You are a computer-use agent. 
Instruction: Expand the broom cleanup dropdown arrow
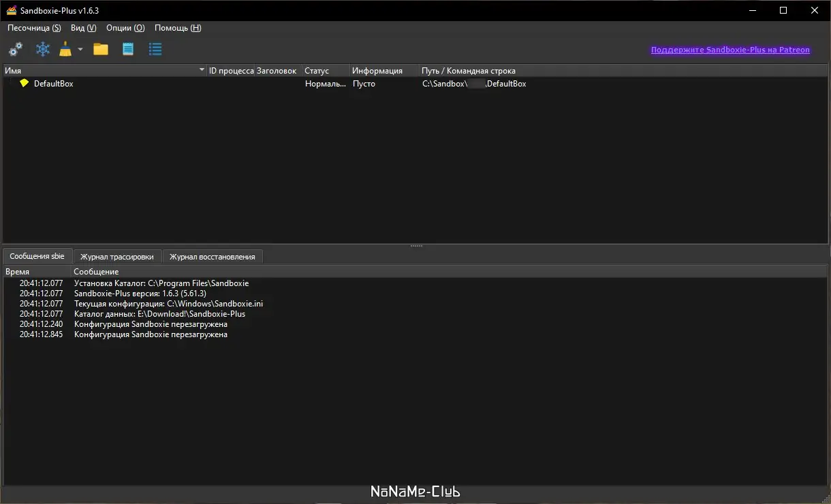80,49
